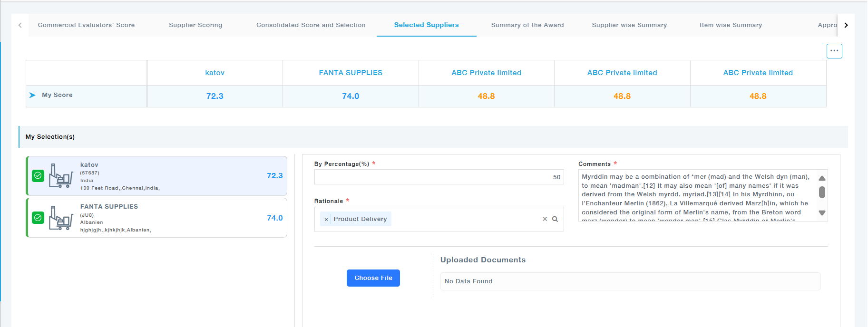Viewport: 868px width, 327px height.
Task: Click the Choose File button
Action: [x=373, y=278]
